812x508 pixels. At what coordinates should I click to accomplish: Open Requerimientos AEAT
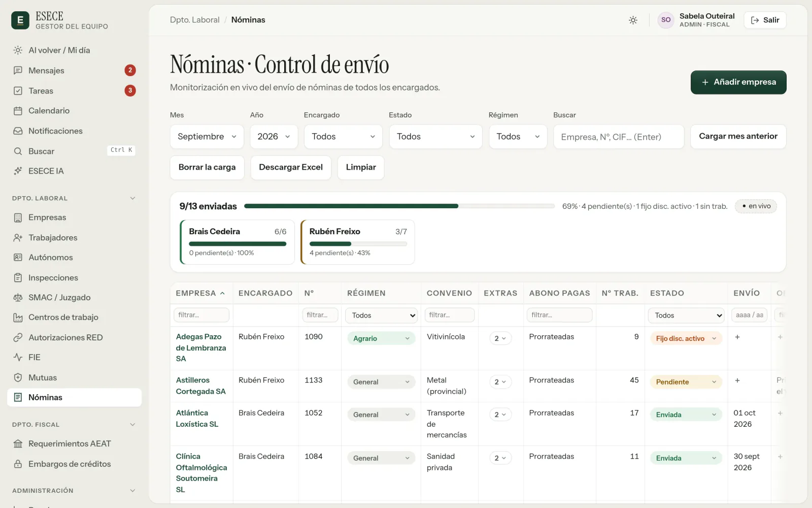(74, 444)
